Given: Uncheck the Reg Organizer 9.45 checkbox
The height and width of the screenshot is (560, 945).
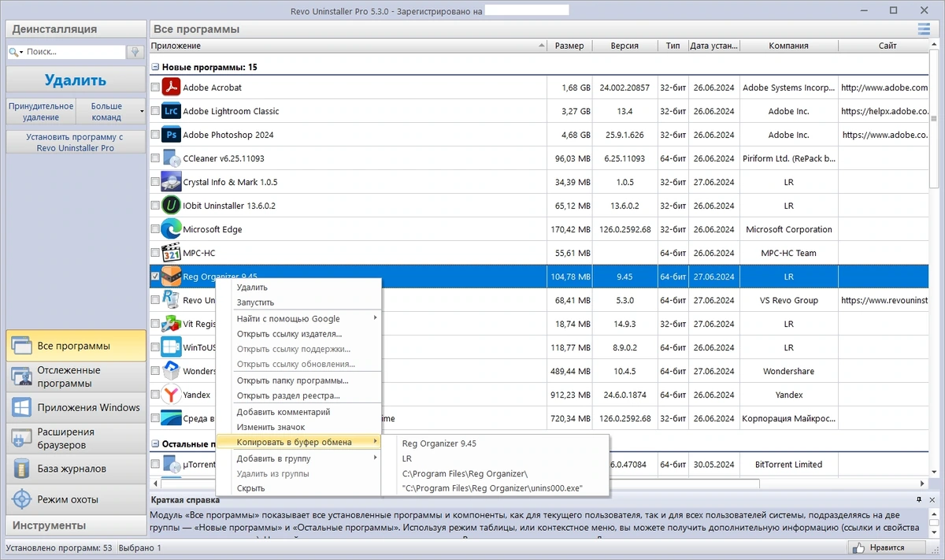Looking at the screenshot, I should click(x=155, y=276).
